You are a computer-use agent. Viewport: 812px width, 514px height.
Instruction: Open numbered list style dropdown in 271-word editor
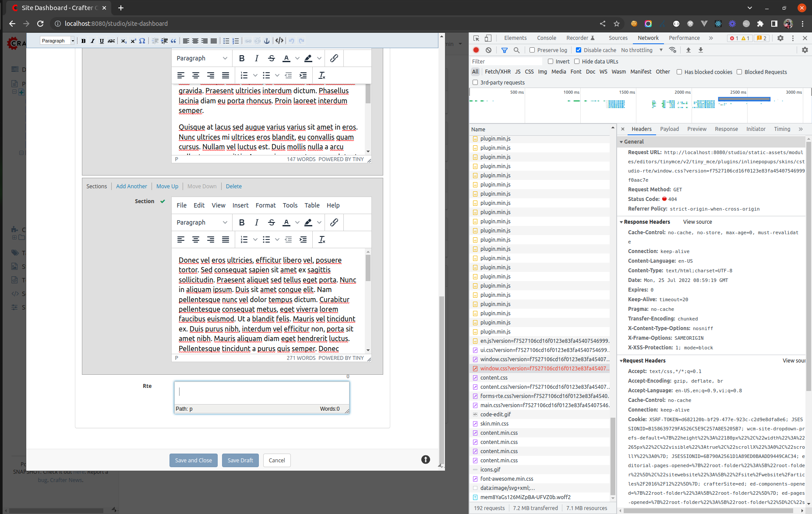click(x=255, y=239)
